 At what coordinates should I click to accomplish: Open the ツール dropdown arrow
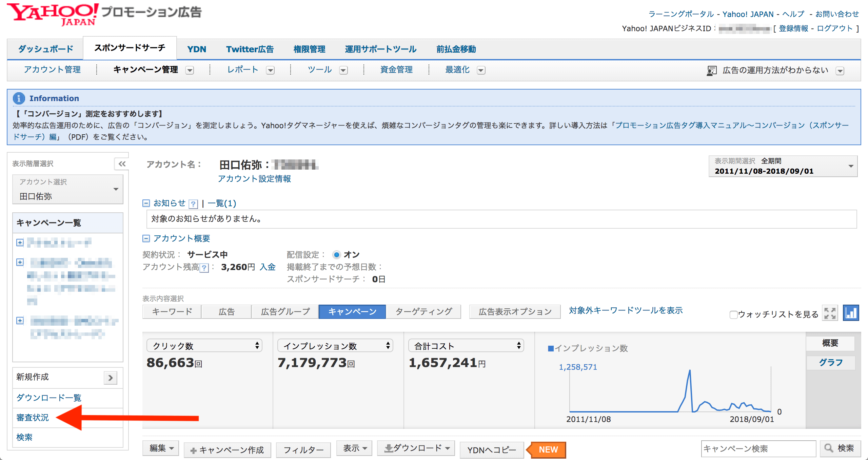click(343, 70)
